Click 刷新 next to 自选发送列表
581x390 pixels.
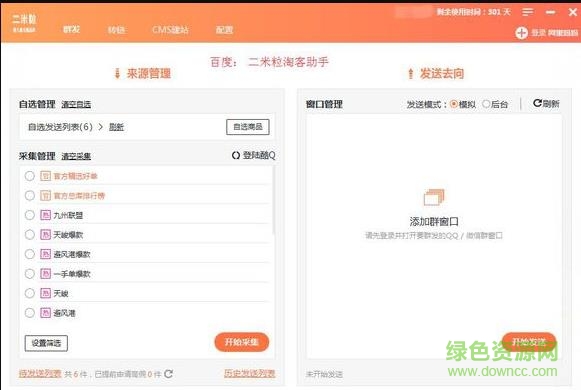[116, 127]
